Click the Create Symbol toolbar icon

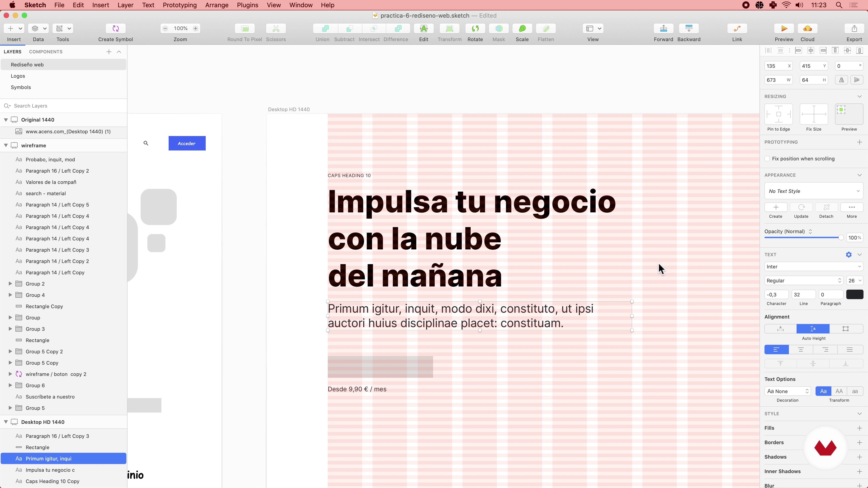point(116,29)
